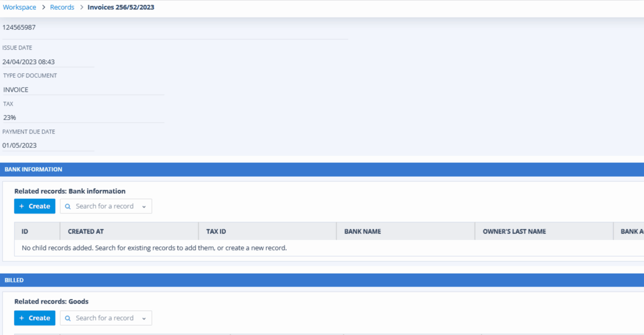Focus the Goods record search field
This screenshot has height=335, width=644.
[106, 318]
